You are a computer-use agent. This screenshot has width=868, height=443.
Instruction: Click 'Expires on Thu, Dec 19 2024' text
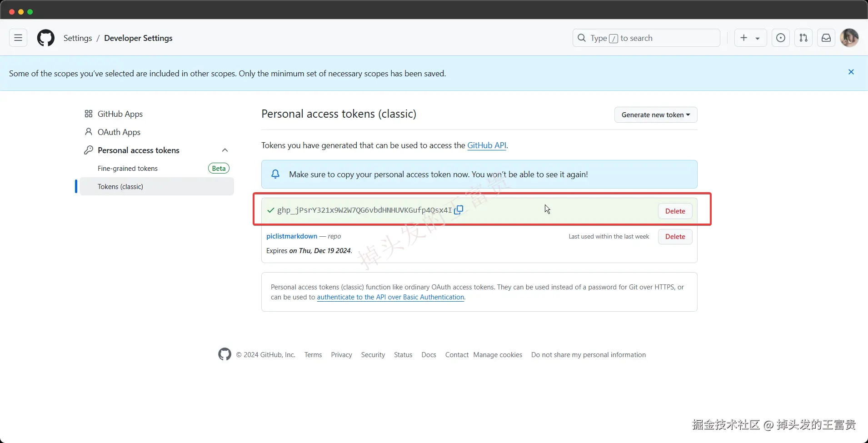tap(309, 251)
